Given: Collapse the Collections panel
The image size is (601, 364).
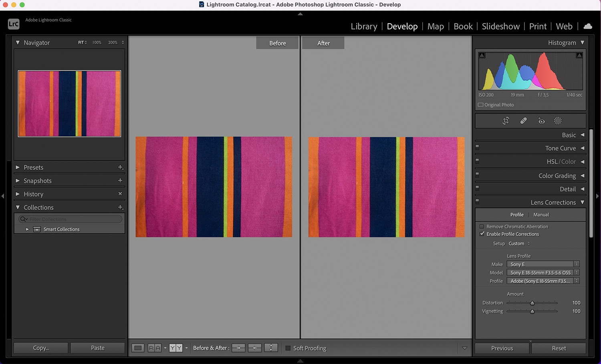Looking at the screenshot, I should click(x=18, y=207).
